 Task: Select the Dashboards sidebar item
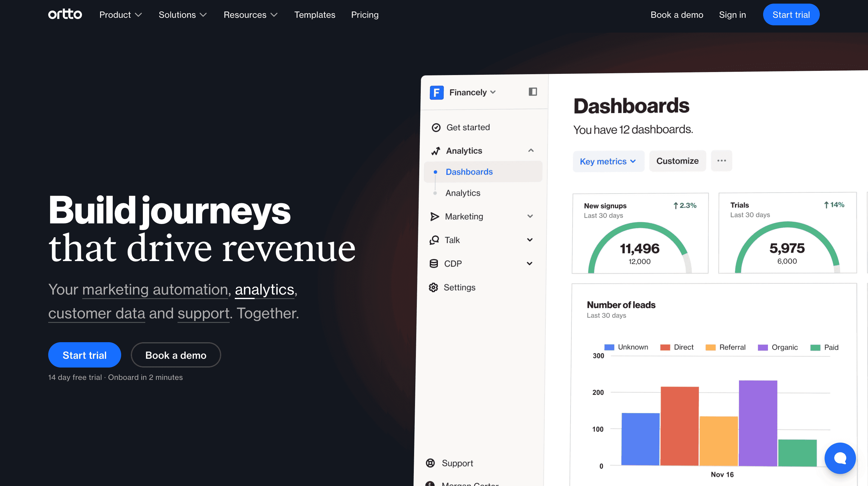pyautogui.click(x=469, y=172)
